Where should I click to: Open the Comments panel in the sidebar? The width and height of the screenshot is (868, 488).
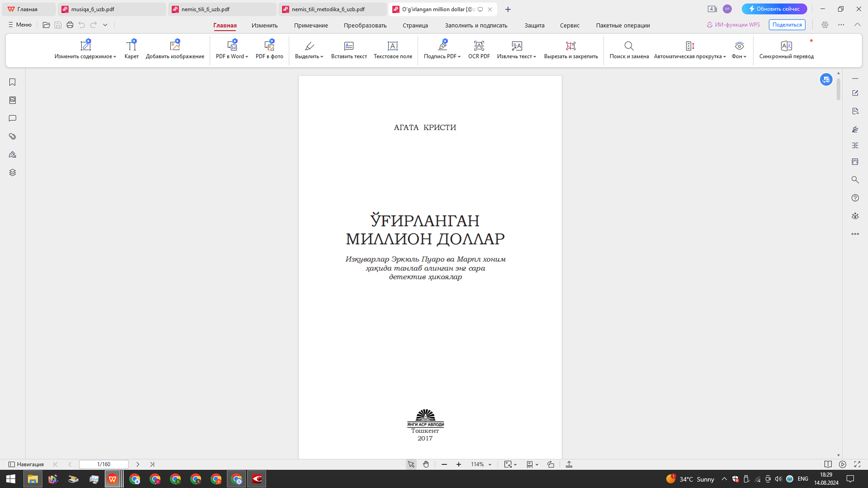(12, 118)
